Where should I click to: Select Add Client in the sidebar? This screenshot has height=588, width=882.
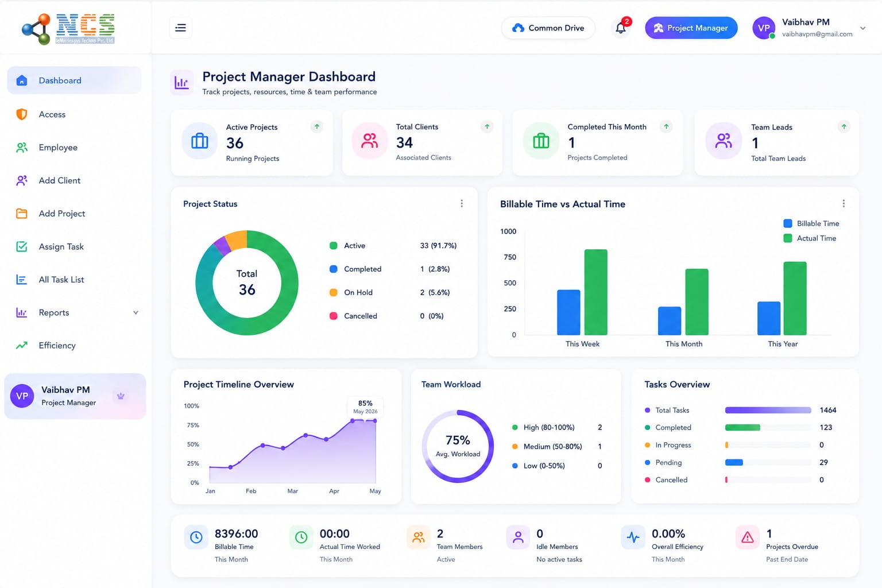pyautogui.click(x=74, y=180)
